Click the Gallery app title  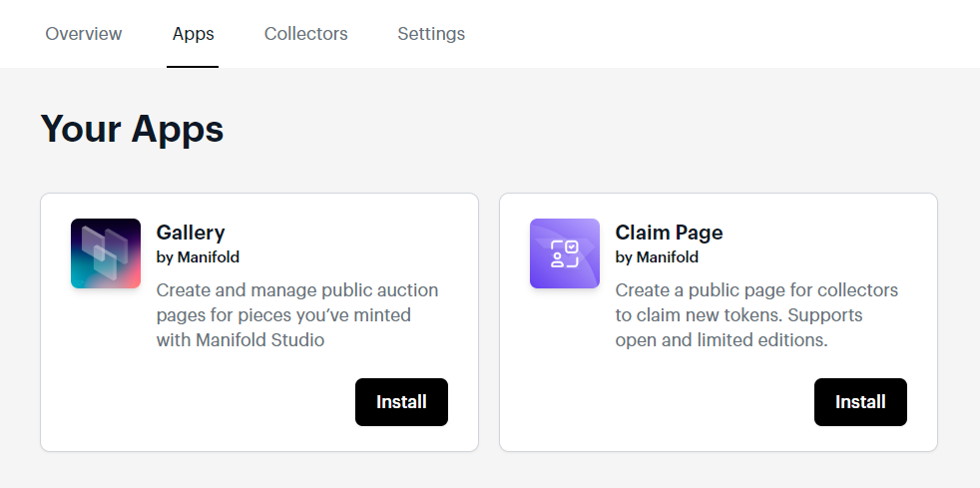[191, 233]
